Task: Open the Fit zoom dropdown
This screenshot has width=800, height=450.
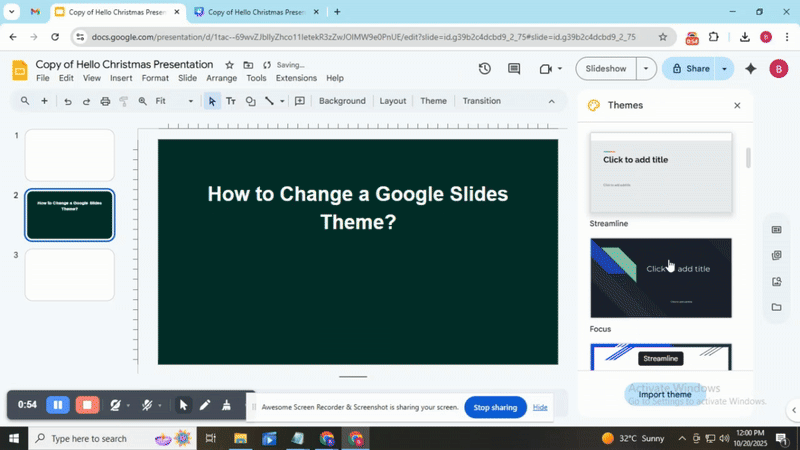Action: coord(174,101)
